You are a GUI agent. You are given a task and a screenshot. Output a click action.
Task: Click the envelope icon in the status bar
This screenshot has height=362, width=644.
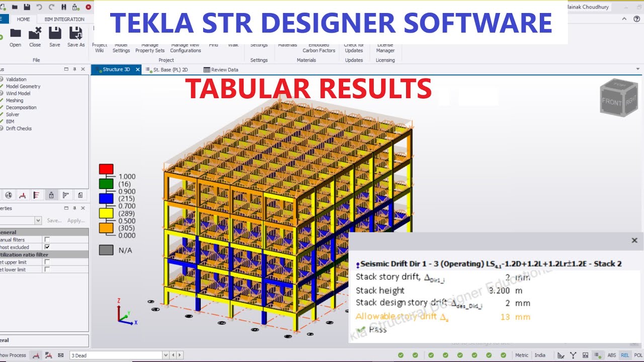tap(61, 355)
